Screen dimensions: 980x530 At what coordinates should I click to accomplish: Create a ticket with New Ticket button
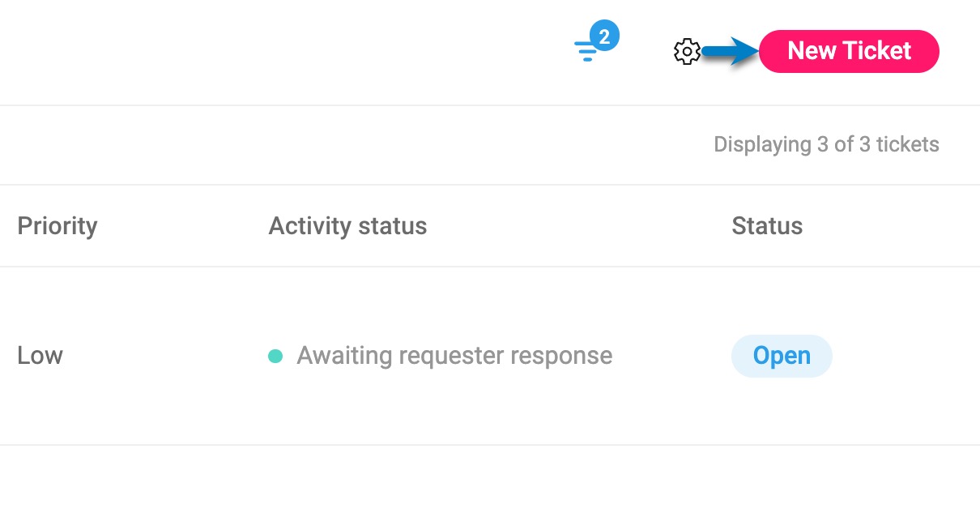[849, 51]
